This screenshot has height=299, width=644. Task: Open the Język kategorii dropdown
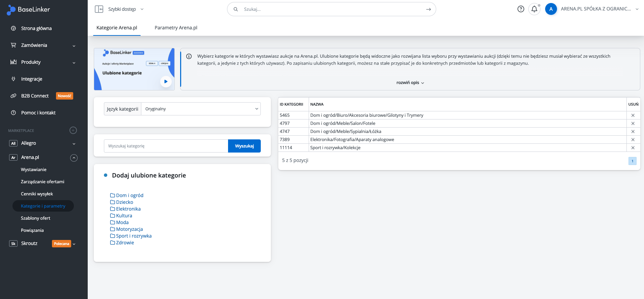tap(201, 109)
